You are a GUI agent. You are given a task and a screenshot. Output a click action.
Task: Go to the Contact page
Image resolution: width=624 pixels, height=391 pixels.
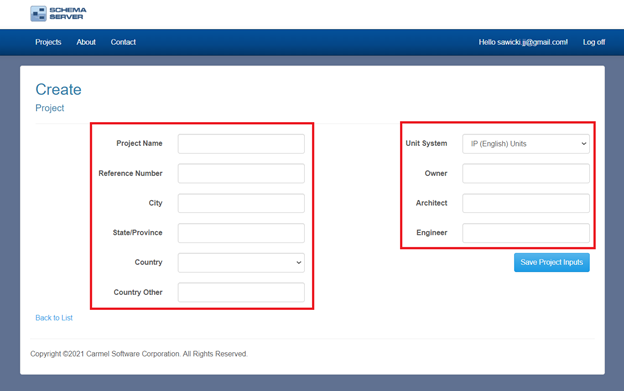coord(123,42)
